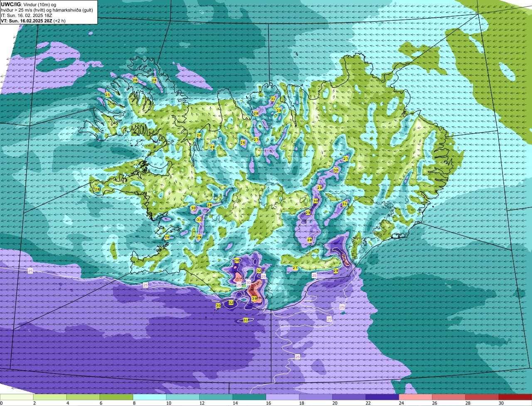This screenshot has height=406, width=532.
Task: Click the 26–28 m/s salmon legend swatch
Action: tap(449, 397)
